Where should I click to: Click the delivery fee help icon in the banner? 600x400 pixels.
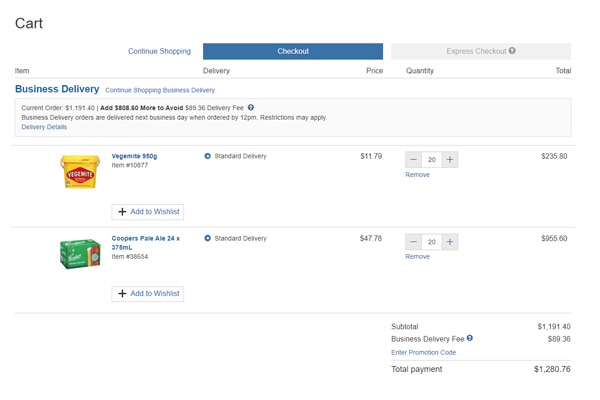[x=251, y=108]
